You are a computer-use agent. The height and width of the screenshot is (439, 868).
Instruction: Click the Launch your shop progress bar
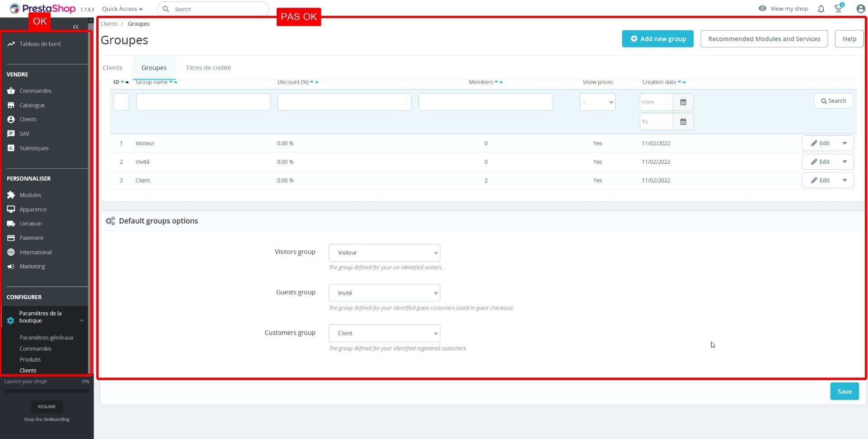47,391
